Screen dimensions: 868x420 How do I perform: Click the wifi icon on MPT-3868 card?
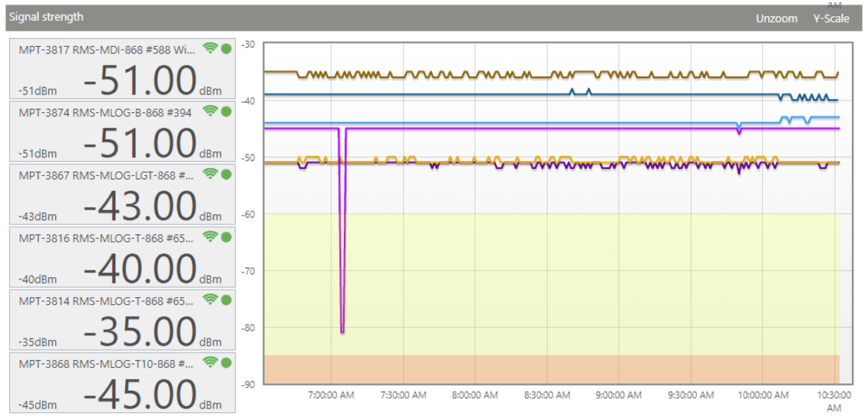coord(210,362)
